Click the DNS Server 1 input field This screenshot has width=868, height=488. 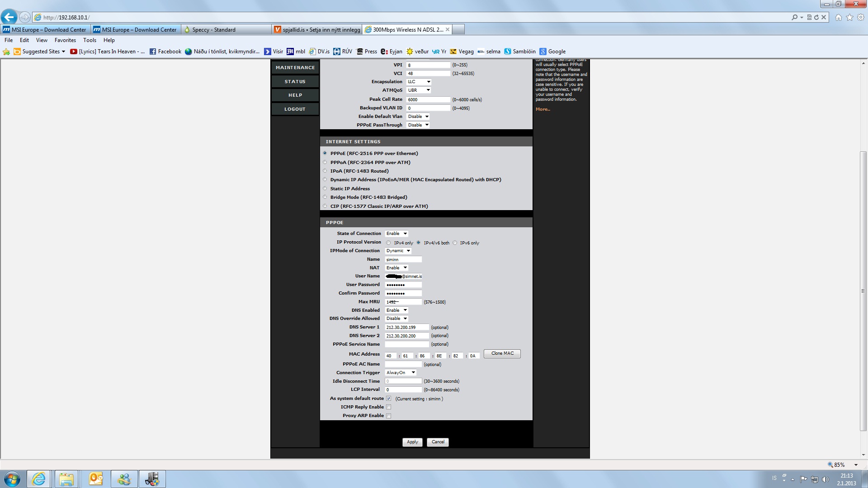(x=406, y=327)
